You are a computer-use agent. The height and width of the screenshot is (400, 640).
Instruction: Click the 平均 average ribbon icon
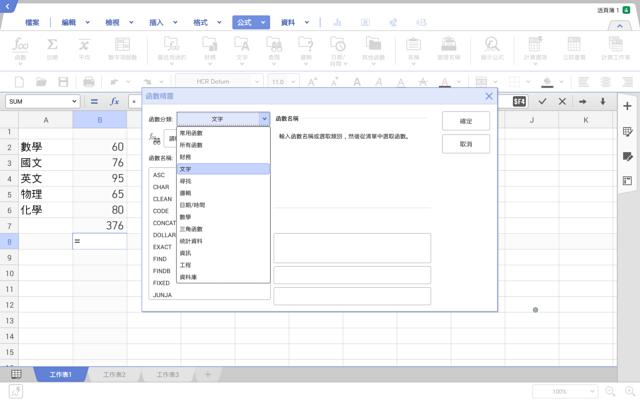click(x=84, y=48)
